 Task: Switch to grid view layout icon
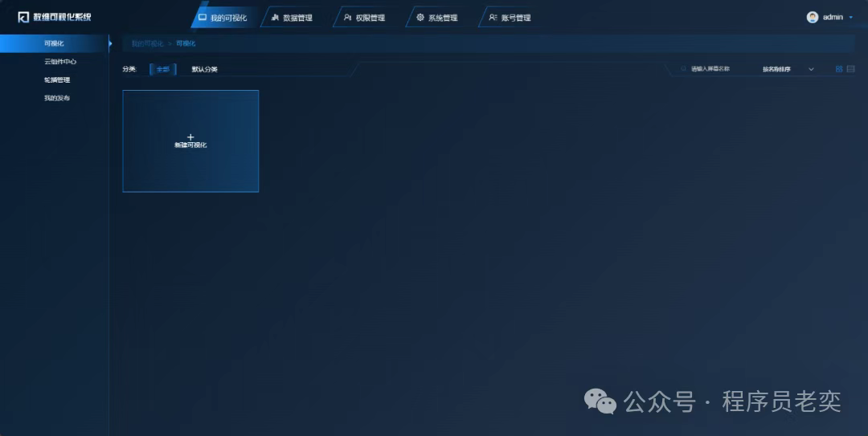(839, 69)
